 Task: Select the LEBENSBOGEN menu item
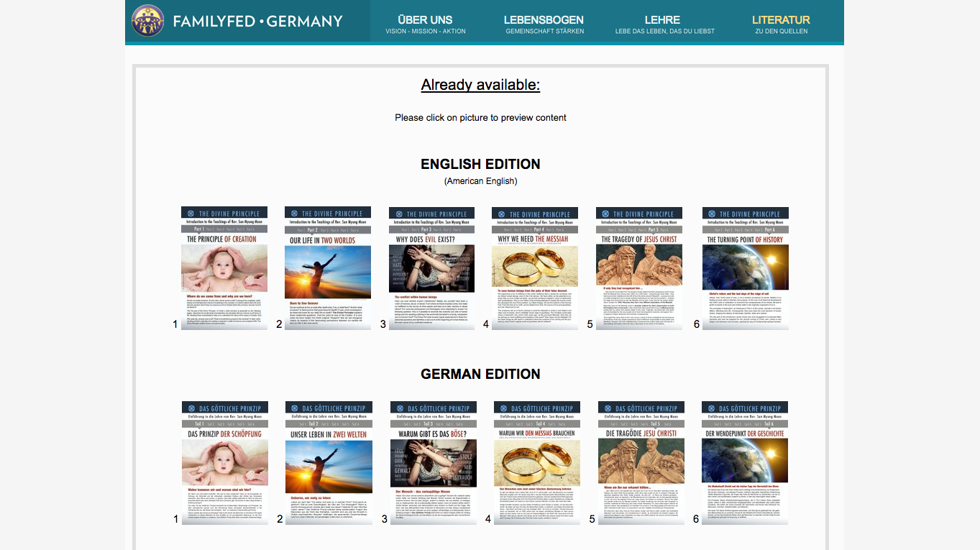tap(544, 24)
